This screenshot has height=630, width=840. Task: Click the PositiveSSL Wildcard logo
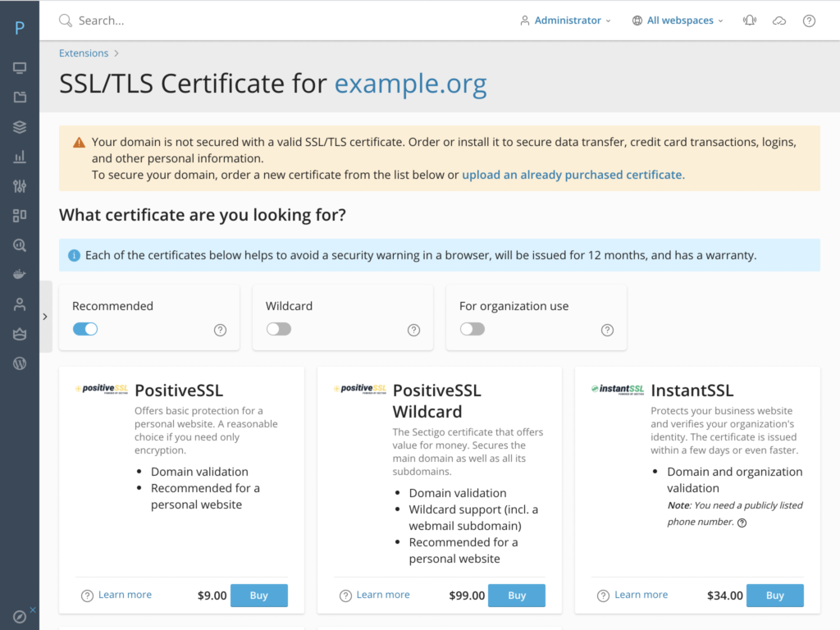[360, 389]
